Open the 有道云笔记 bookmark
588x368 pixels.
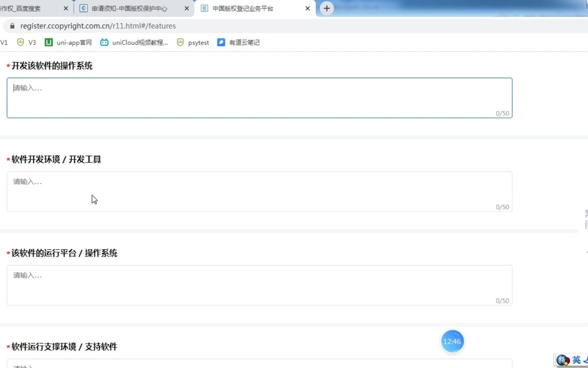click(239, 43)
